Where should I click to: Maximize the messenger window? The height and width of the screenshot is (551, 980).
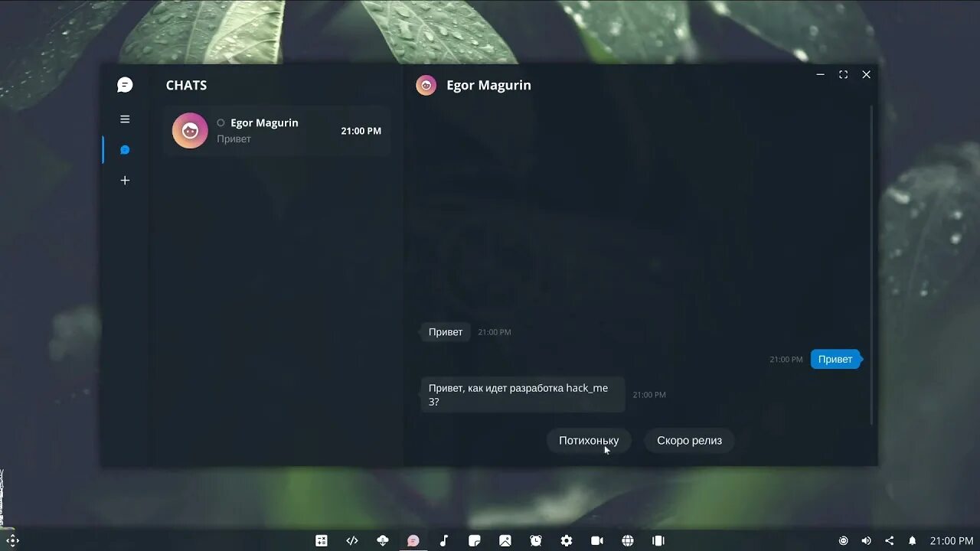843,74
